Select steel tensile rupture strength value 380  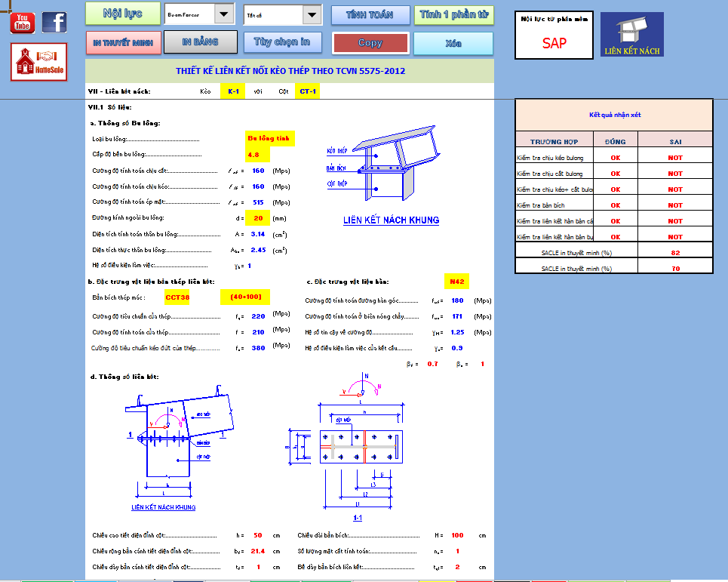pos(258,348)
